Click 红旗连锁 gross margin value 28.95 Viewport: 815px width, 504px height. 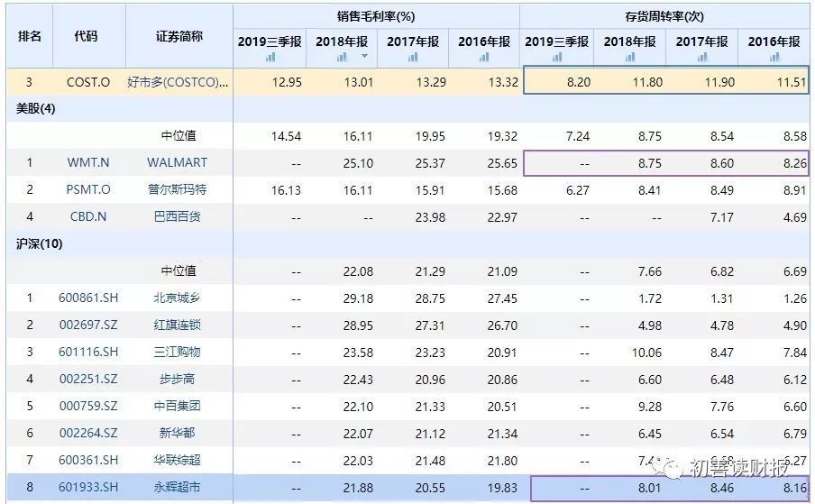pyautogui.click(x=358, y=325)
